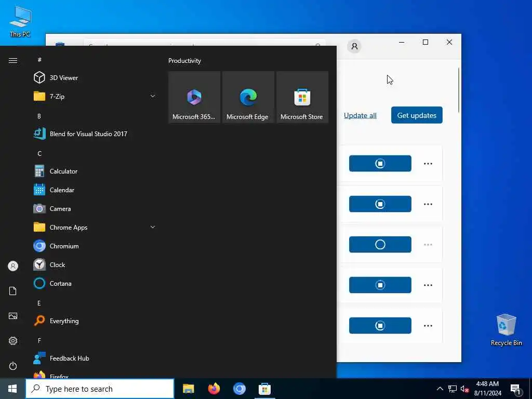This screenshot has height=399, width=532.
Task: Open the Calendar app
Action: pyautogui.click(x=95, y=190)
